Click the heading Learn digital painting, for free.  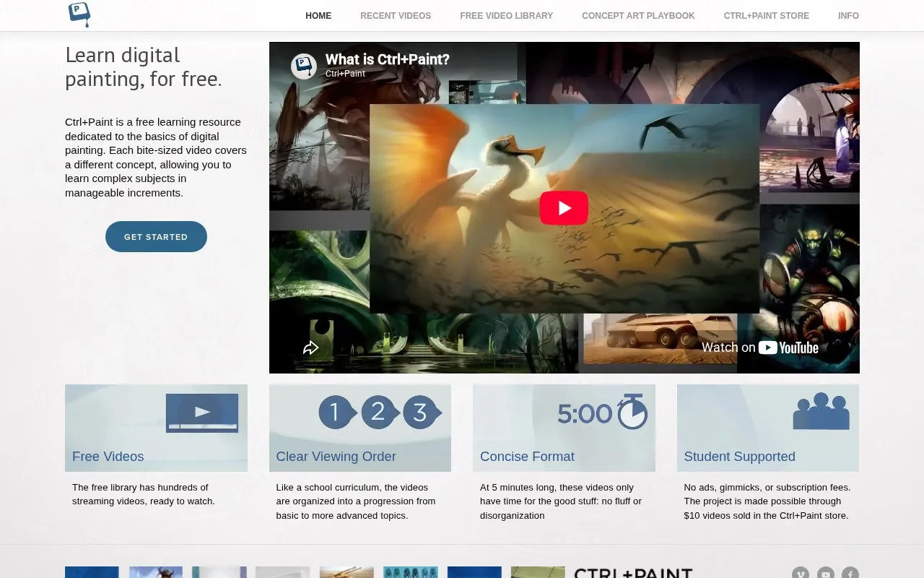pos(144,67)
